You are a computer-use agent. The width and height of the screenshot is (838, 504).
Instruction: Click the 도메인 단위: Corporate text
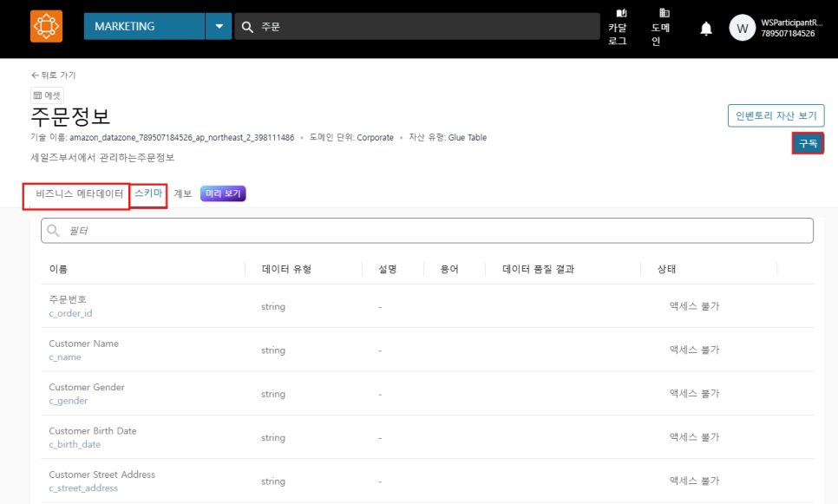(351, 137)
